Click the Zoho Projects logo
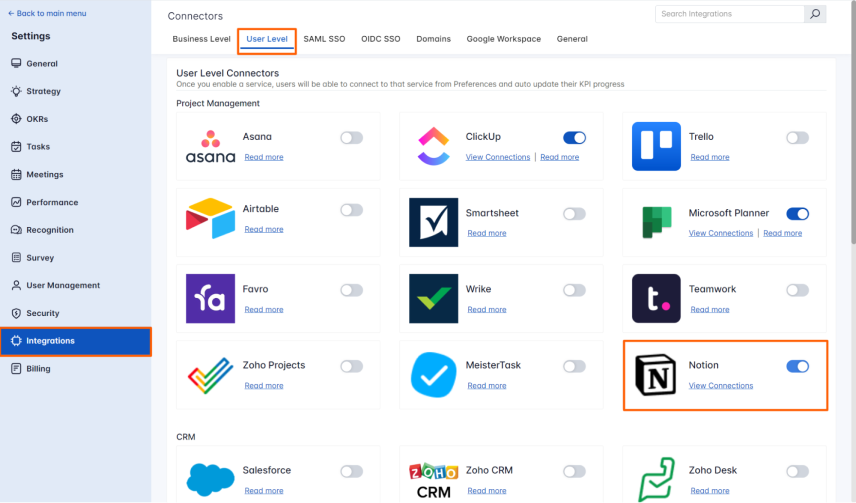Screen dimensions: 856x503 210,375
